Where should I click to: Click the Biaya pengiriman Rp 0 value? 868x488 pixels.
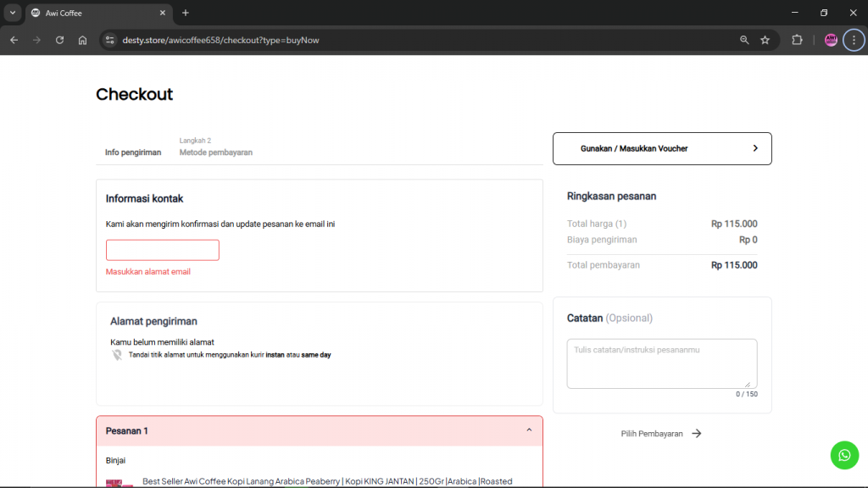(x=748, y=240)
